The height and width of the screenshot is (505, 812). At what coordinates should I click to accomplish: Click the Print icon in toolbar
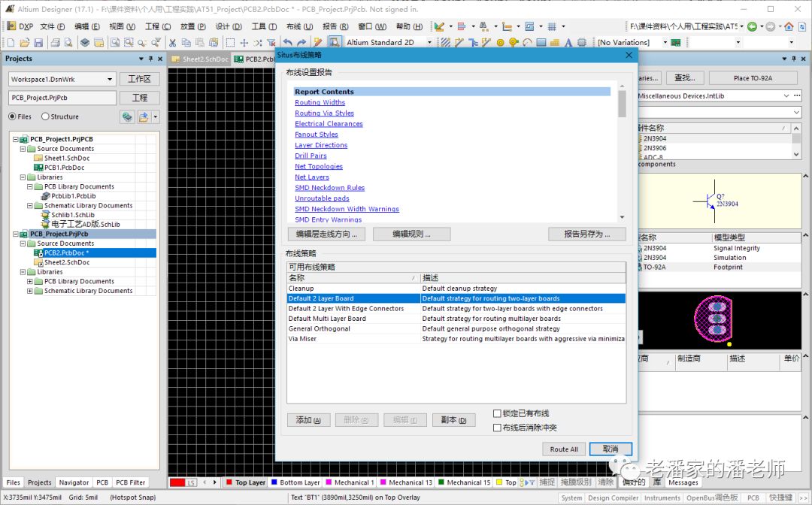click(x=55, y=43)
